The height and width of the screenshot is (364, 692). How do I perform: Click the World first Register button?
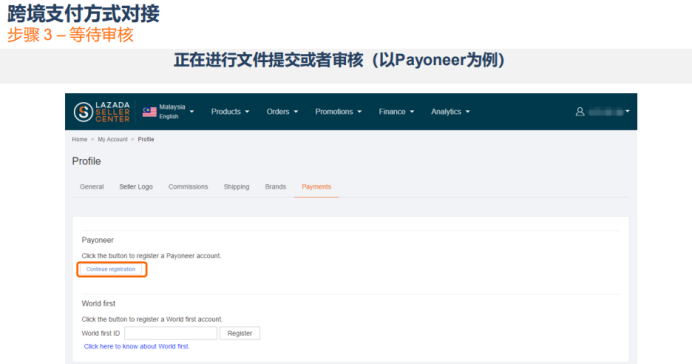pos(240,333)
